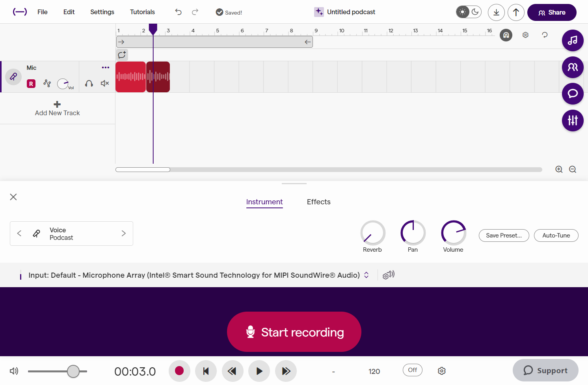Toggle cycle loop mode icon
Viewport: 588px width, 385px height.
545,35
